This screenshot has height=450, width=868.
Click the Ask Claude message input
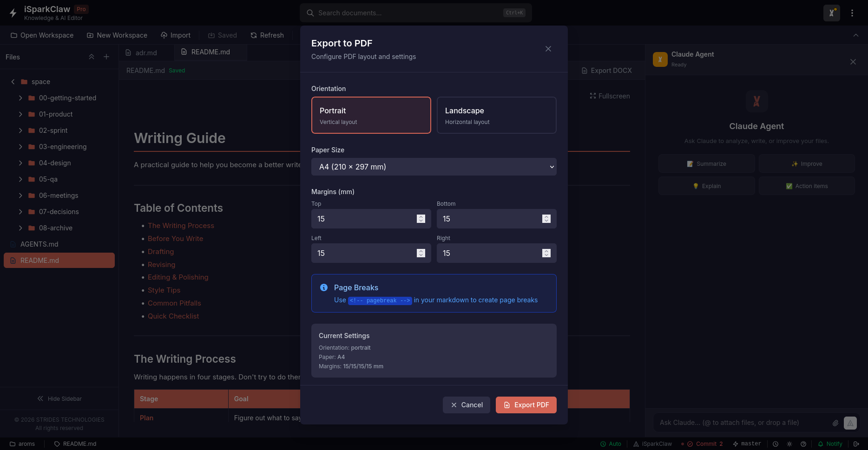coord(741,423)
